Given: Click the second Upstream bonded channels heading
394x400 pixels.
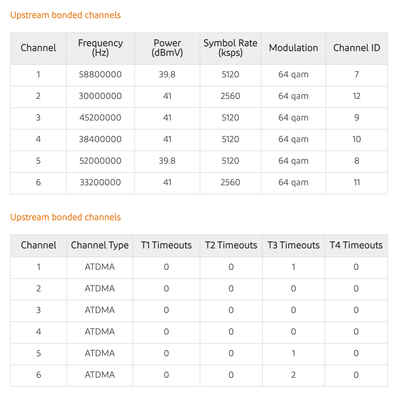Looking at the screenshot, I should tap(65, 217).
